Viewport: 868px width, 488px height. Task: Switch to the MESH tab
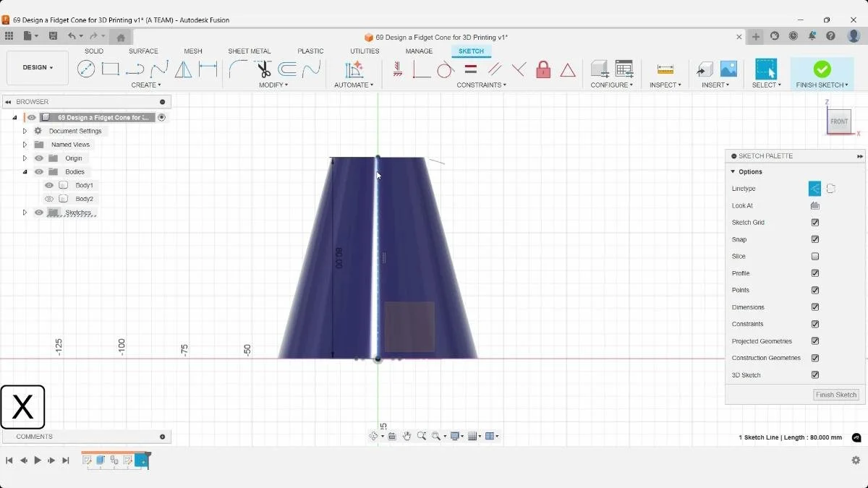[x=193, y=51]
